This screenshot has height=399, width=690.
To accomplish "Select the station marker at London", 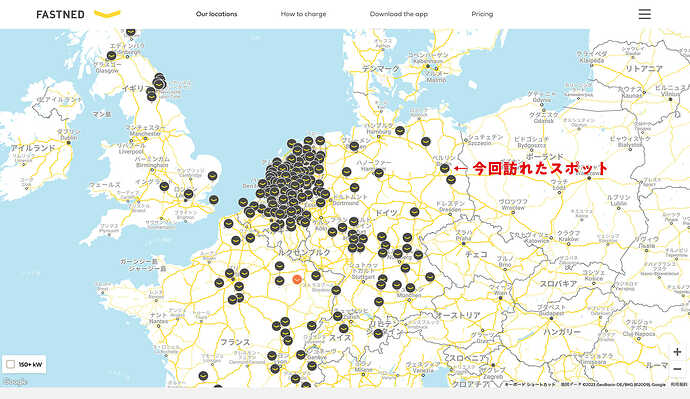I will (188, 194).
